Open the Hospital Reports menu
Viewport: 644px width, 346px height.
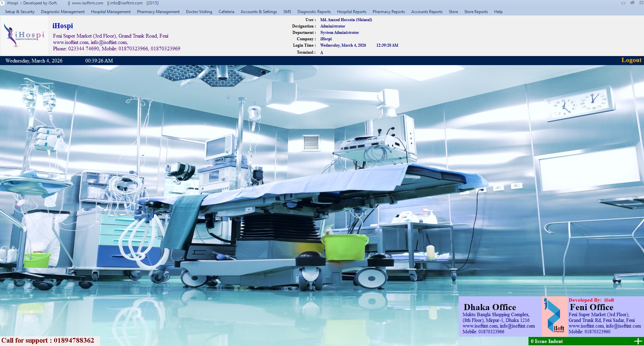pos(352,12)
